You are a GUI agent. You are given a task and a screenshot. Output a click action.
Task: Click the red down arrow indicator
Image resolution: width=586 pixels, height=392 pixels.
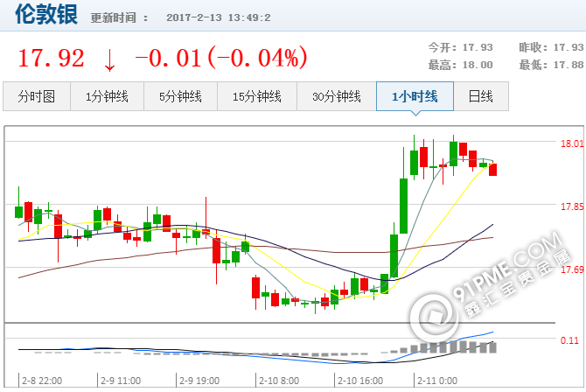point(109,59)
